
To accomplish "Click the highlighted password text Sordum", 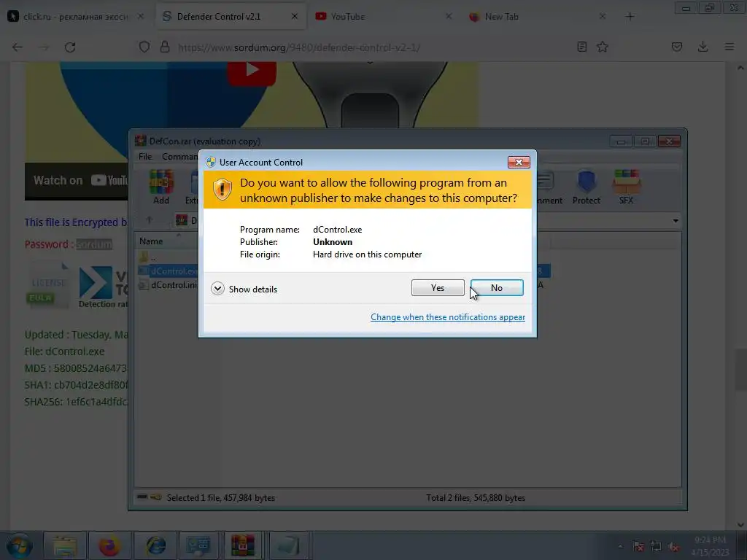I will click(94, 244).
